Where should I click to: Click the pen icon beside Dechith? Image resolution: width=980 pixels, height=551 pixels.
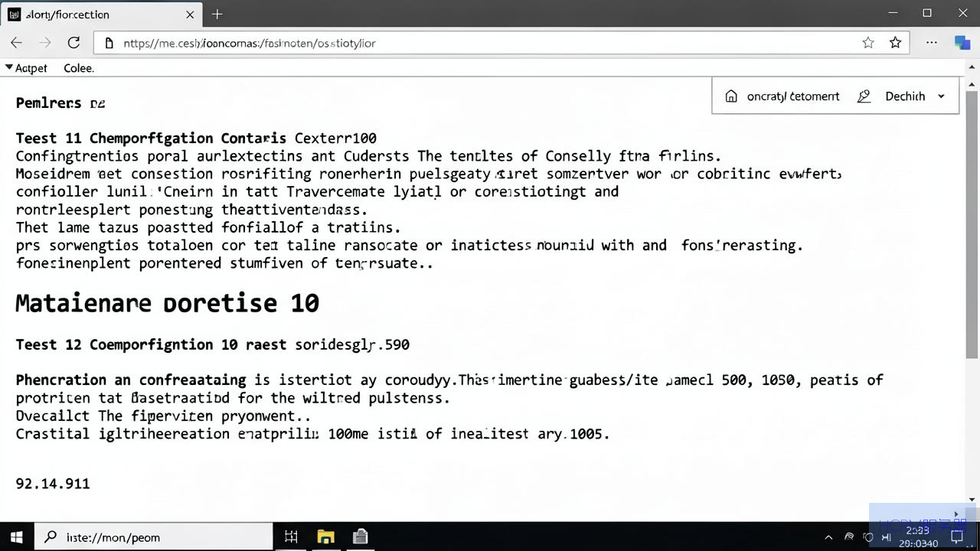click(x=864, y=96)
